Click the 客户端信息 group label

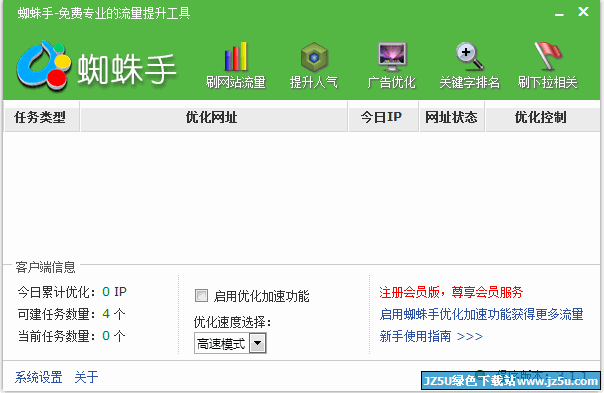(x=45, y=267)
